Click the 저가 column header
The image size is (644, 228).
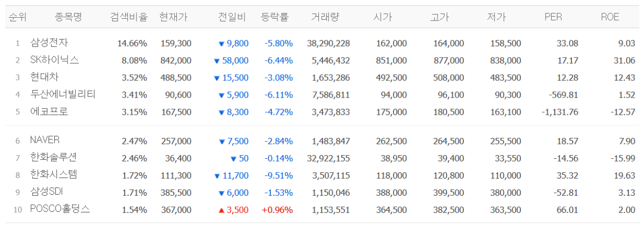coord(496,17)
